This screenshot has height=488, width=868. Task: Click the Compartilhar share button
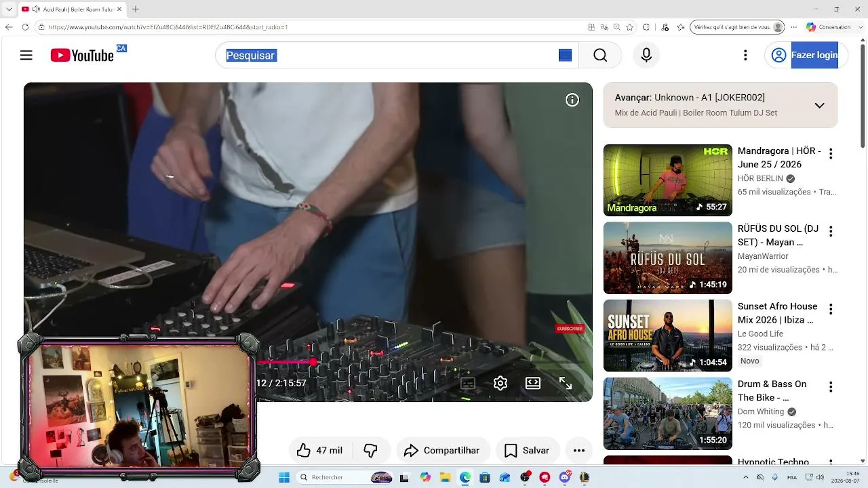442,451
